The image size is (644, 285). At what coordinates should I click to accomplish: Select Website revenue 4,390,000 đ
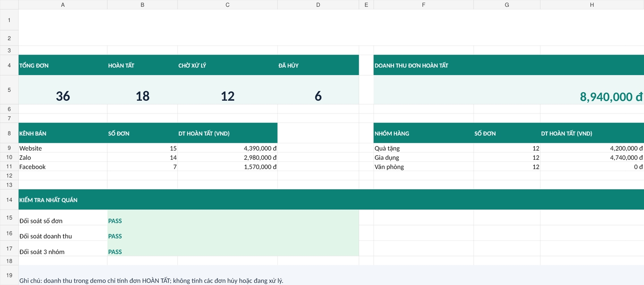click(x=227, y=148)
